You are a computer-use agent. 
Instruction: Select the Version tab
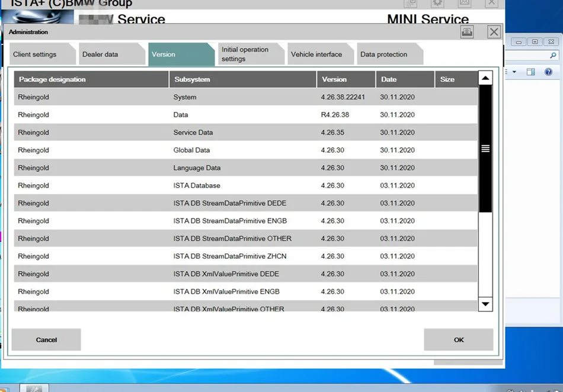coord(181,54)
